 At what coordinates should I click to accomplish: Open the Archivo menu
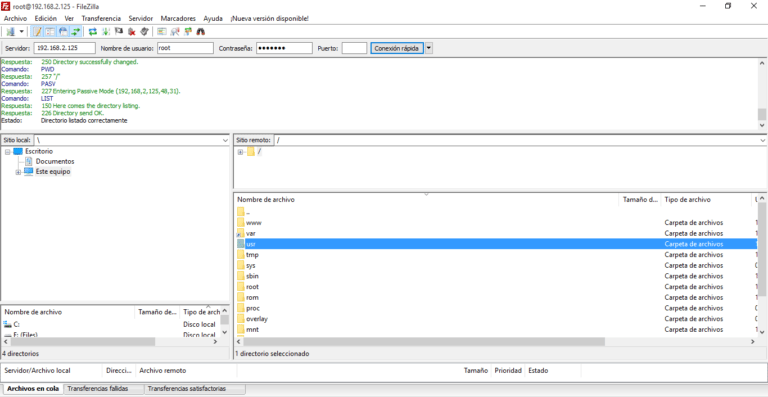15,18
